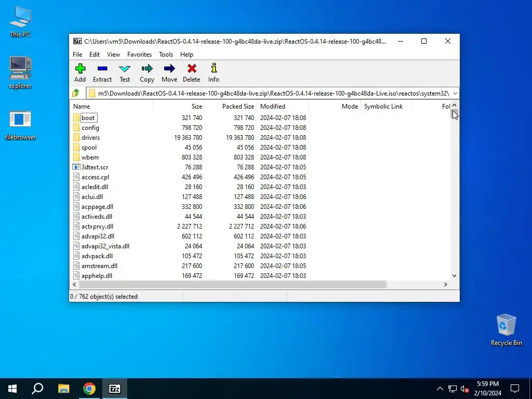532x399 pixels.
Task: Click the acledit.dll file icon
Action: tap(76, 187)
